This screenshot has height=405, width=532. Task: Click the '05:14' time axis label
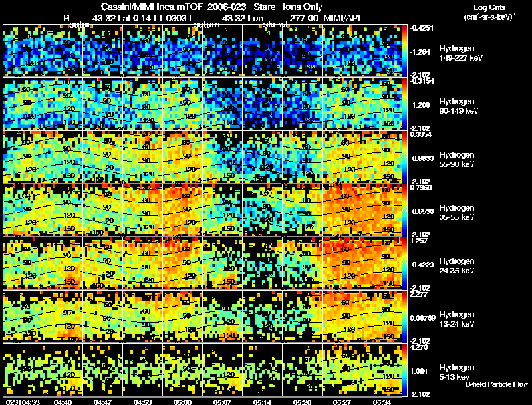tap(262, 402)
